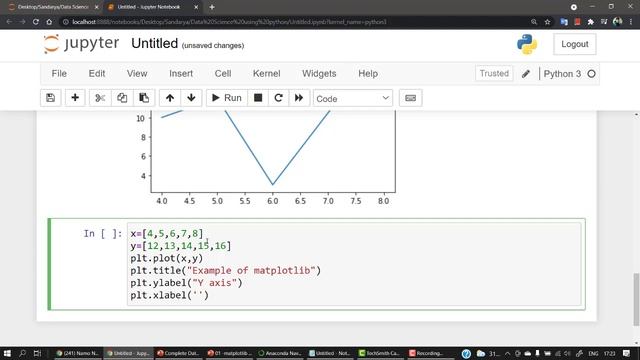
Task: Click the Jupyter logo
Action: [81, 44]
